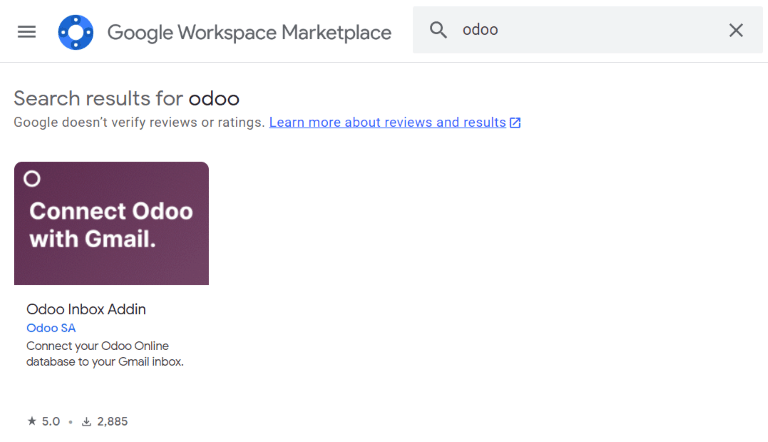Click the 2,885 install count
The height and width of the screenshot is (442, 768).
pyautogui.click(x=112, y=421)
